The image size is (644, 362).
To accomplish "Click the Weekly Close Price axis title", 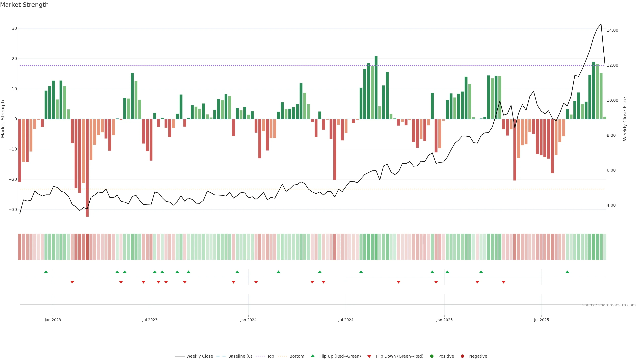I will tap(625, 119).
